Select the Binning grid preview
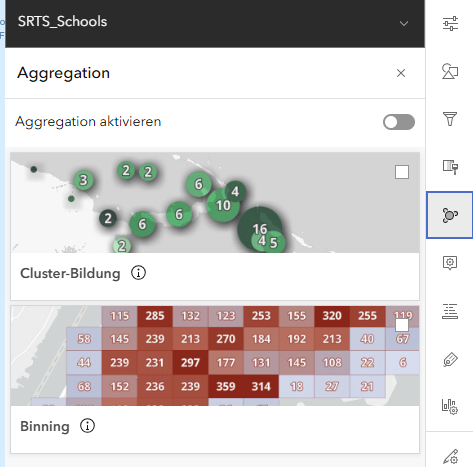 tap(215, 356)
